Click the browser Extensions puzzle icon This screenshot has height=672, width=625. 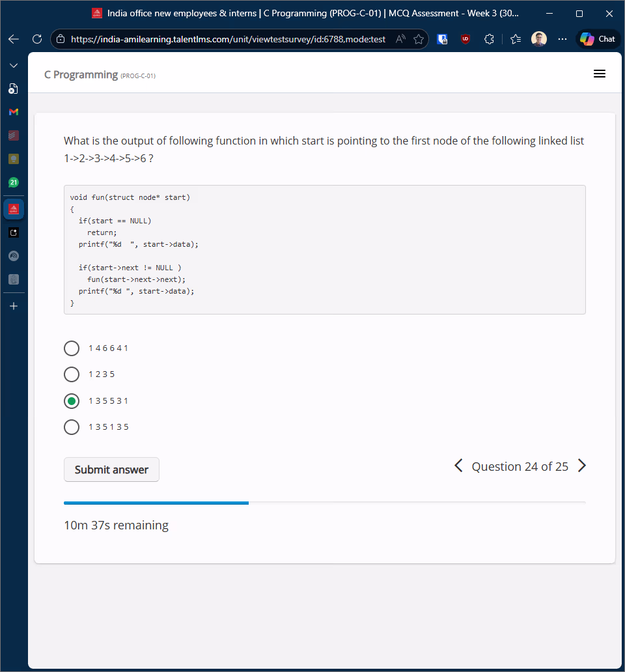point(490,39)
